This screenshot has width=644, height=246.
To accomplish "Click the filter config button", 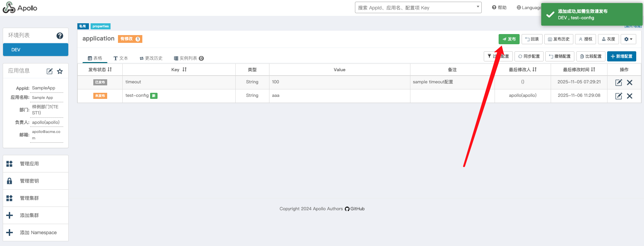I will 498,56.
